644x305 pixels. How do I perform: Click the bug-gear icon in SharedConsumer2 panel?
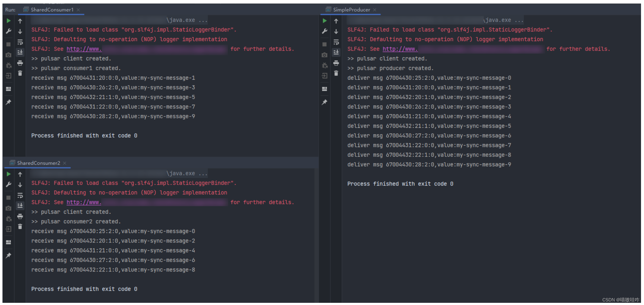point(8,219)
